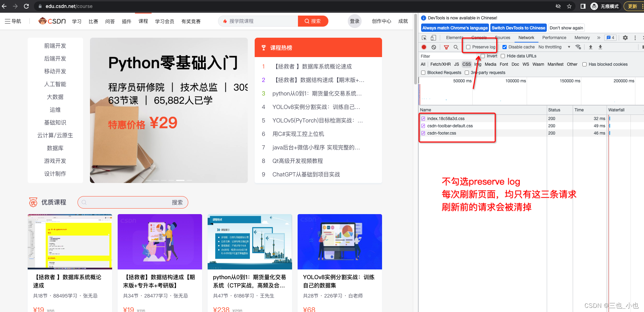This screenshot has width=644, height=312.
Task: Filter requests by CSS type
Action: (x=466, y=64)
